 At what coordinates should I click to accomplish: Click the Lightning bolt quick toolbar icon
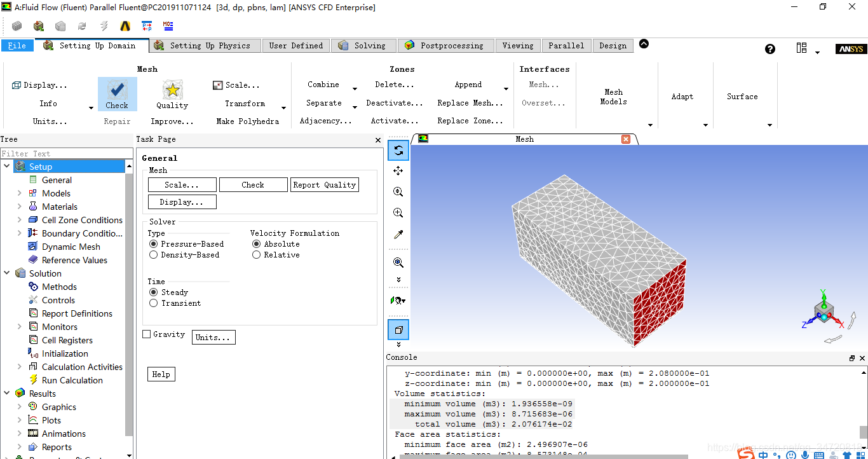pos(104,26)
